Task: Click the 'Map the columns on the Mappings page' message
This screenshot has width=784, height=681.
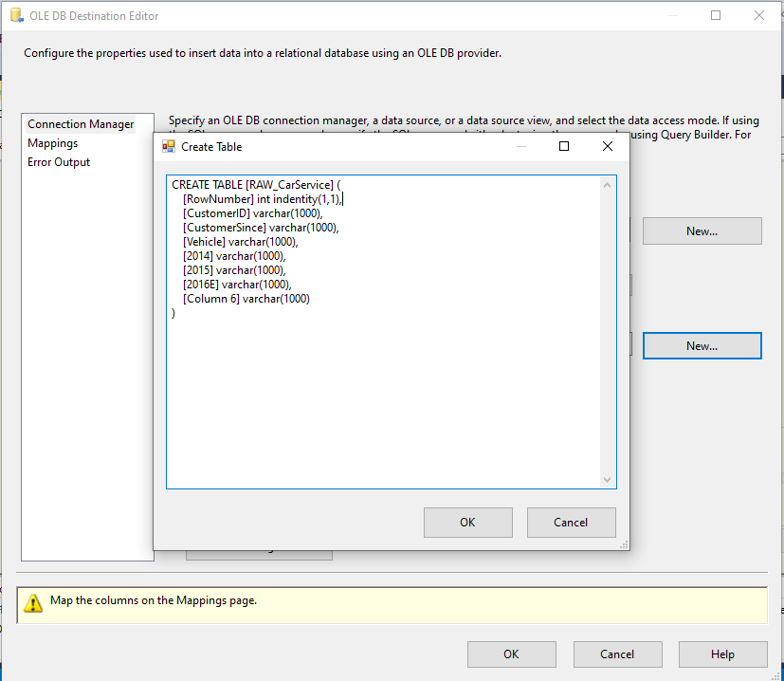Action: 154,600
